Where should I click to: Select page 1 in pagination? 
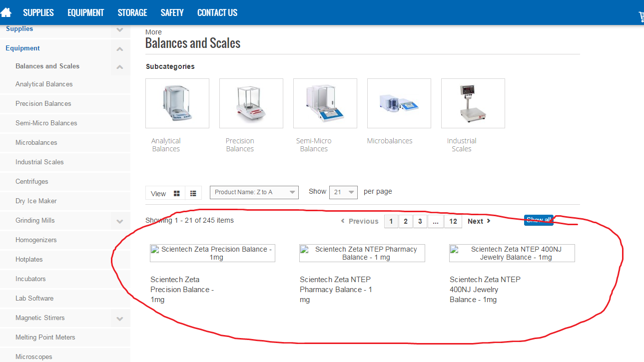point(391,221)
